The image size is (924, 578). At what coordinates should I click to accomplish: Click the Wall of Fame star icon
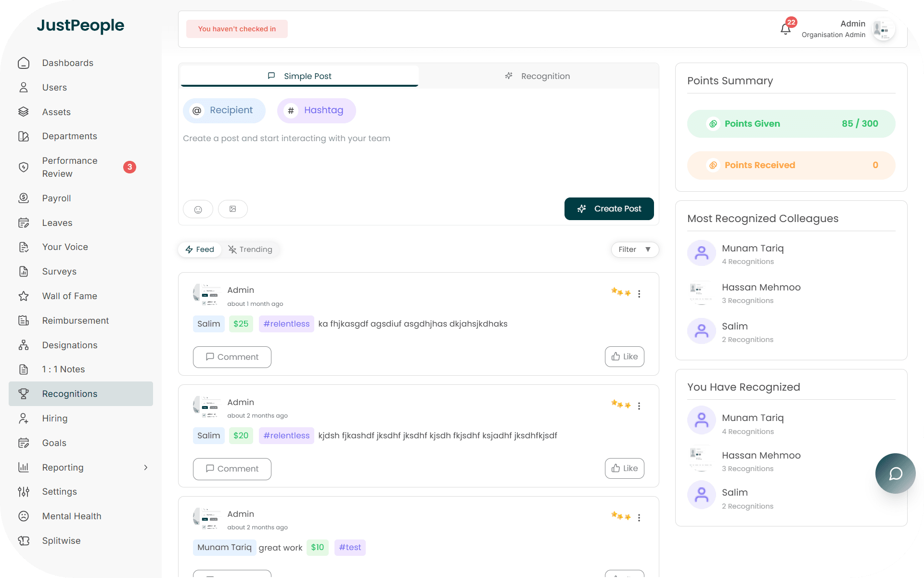coord(24,296)
